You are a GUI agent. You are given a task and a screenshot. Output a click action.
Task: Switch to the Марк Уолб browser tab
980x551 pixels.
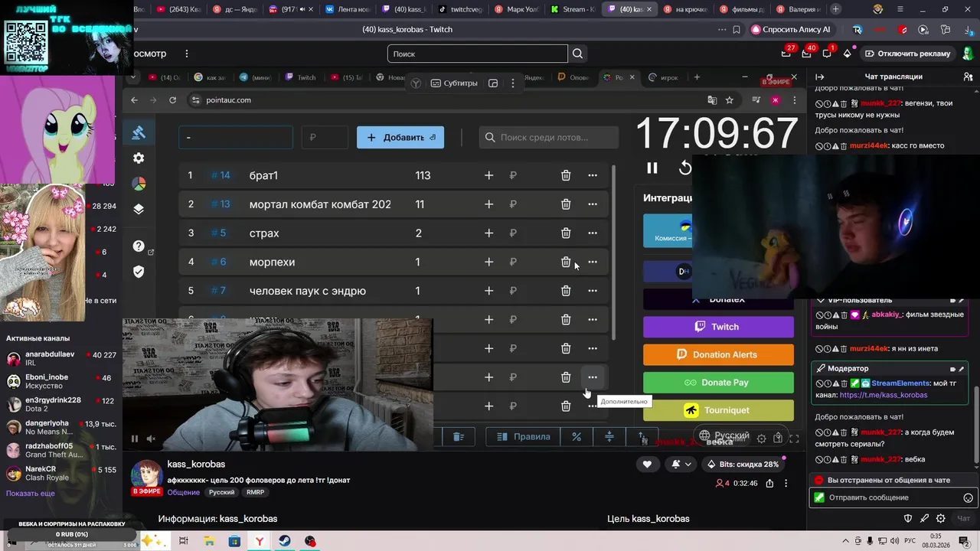(517, 9)
